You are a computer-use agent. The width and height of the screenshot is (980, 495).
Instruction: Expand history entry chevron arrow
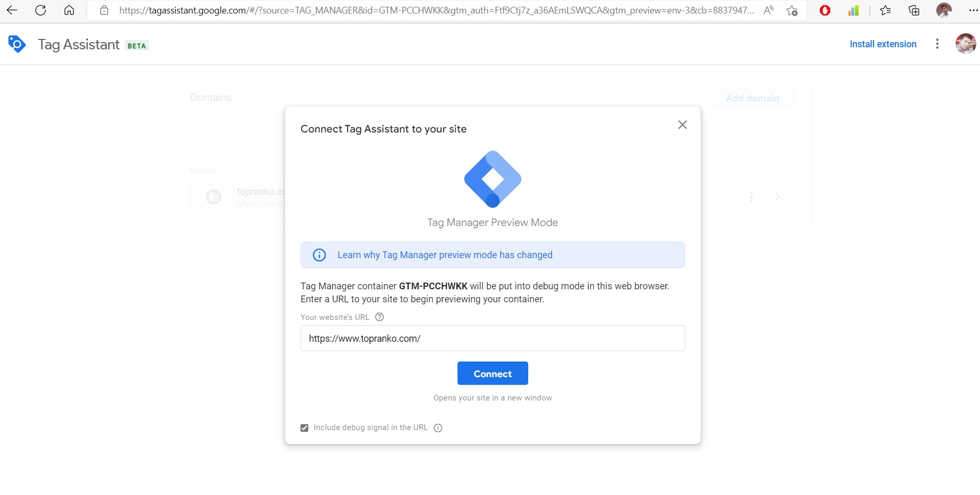[x=777, y=197]
